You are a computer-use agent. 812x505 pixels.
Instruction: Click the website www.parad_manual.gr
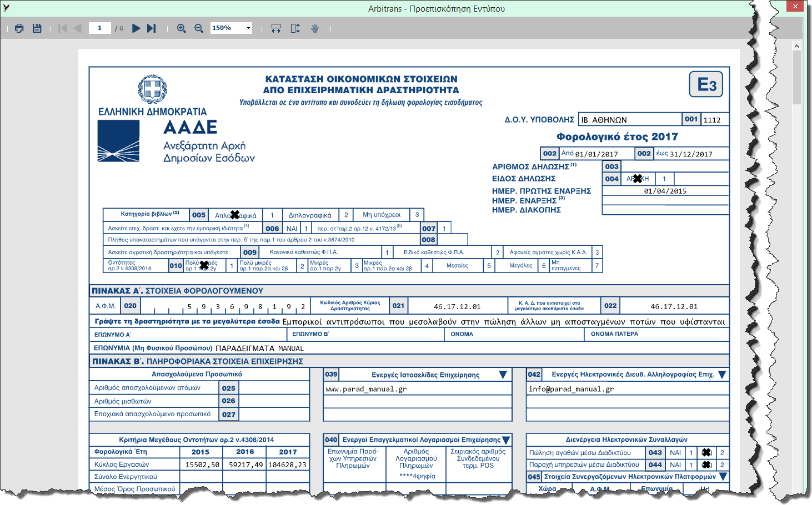coord(366,390)
